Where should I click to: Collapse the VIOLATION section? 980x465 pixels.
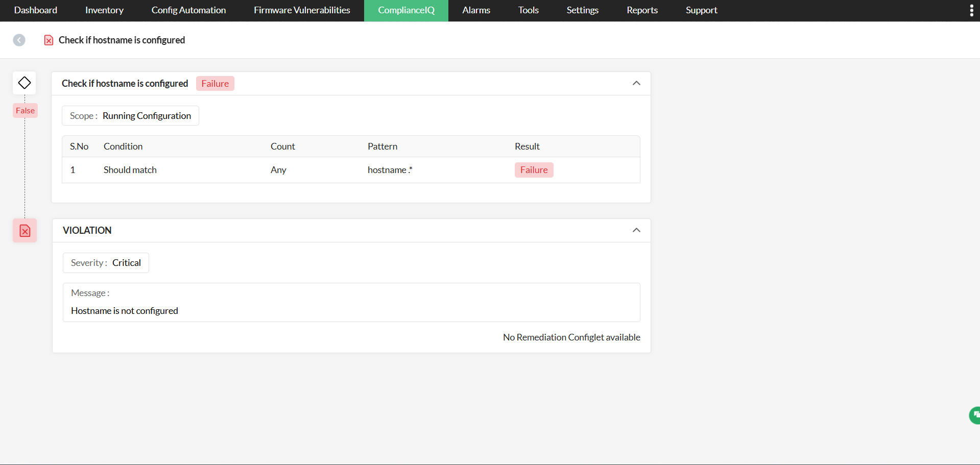[636, 230]
